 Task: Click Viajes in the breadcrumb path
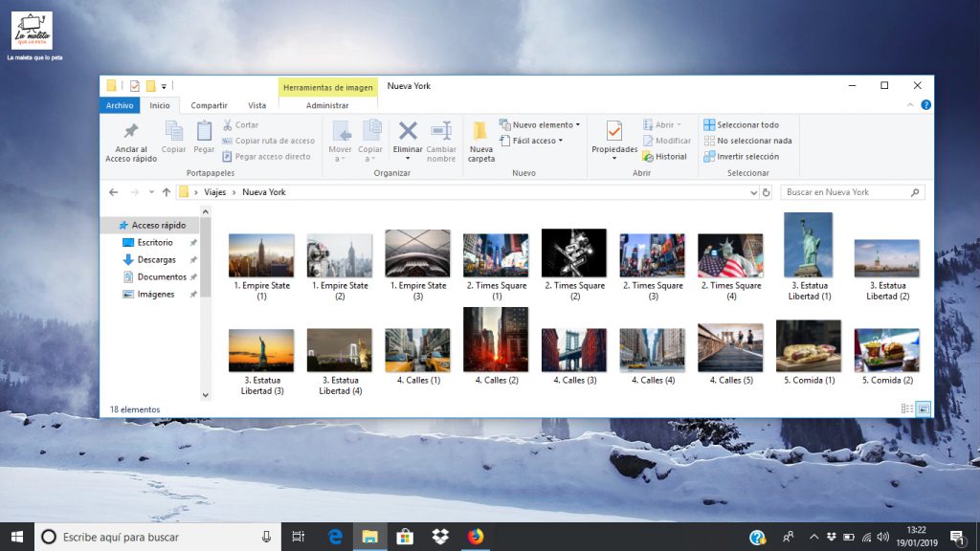click(214, 192)
